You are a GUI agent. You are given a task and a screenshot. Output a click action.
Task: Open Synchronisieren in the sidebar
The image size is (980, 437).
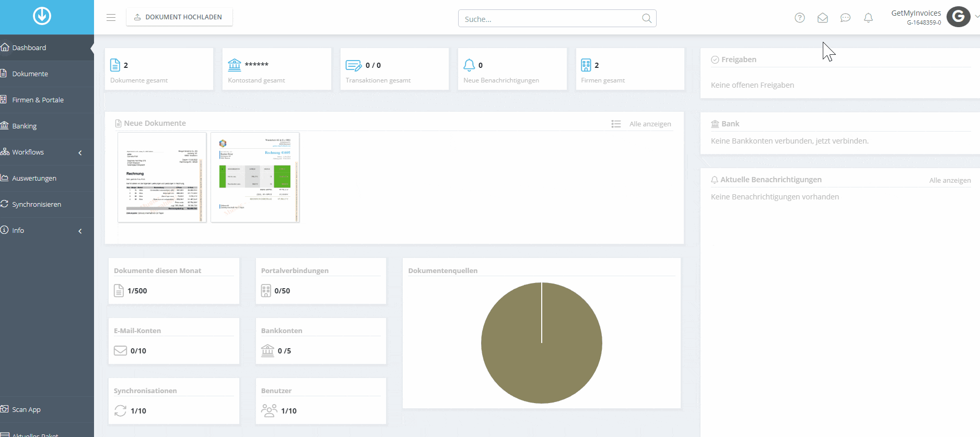[x=47, y=204]
